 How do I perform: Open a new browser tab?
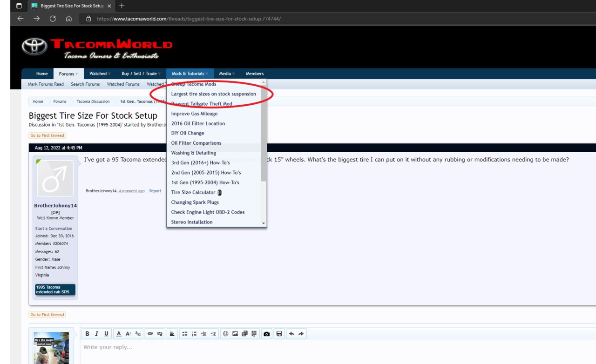pyautogui.click(x=122, y=6)
